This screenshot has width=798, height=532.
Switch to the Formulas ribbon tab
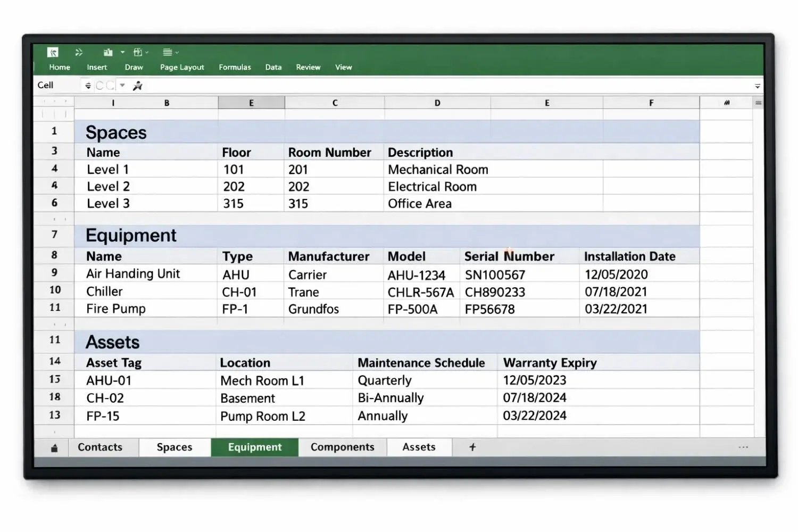[235, 67]
